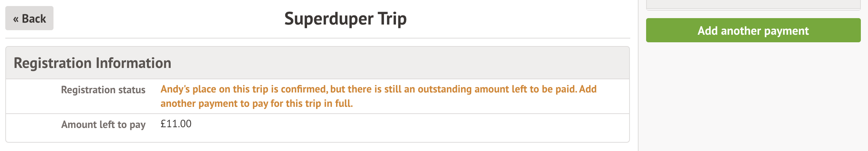The height and width of the screenshot is (151, 868).
Task: Click the grey box above Add another payment
Action: point(753,4)
